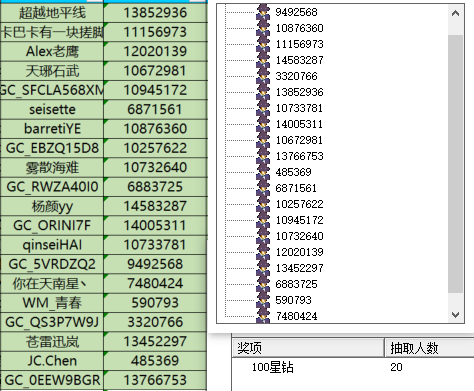This screenshot has width=474, height=391.
Task: Click spreadsheet cell barretiYE
Action: click(52, 129)
